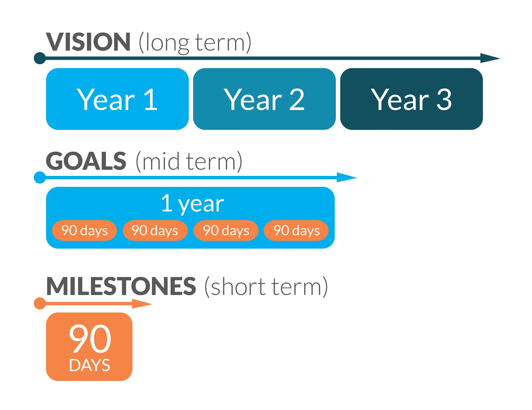Click the GOALS heading text
The height and width of the screenshot is (410, 532).
coord(86,161)
